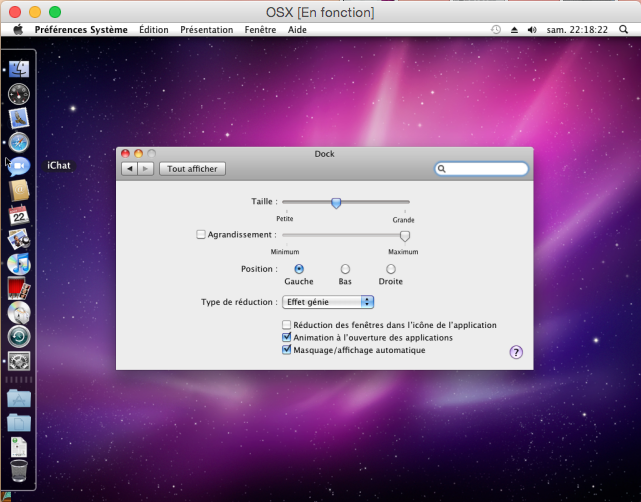This screenshot has height=502, width=641.
Task: Open iChat from the Dock
Action: 19,166
